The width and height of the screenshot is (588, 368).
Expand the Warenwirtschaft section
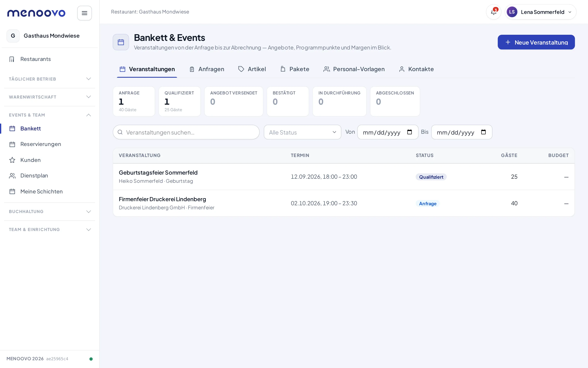point(50,97)
